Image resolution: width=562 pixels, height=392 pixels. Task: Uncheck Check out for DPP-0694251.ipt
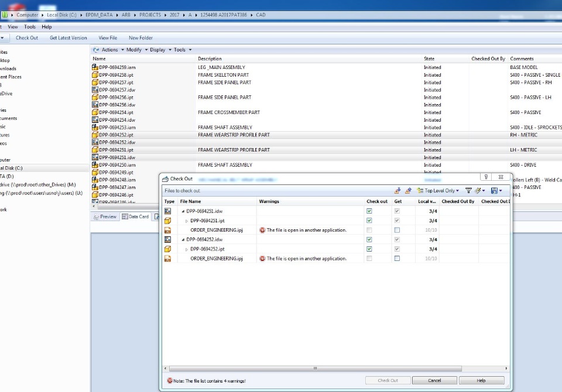(369, 221)
